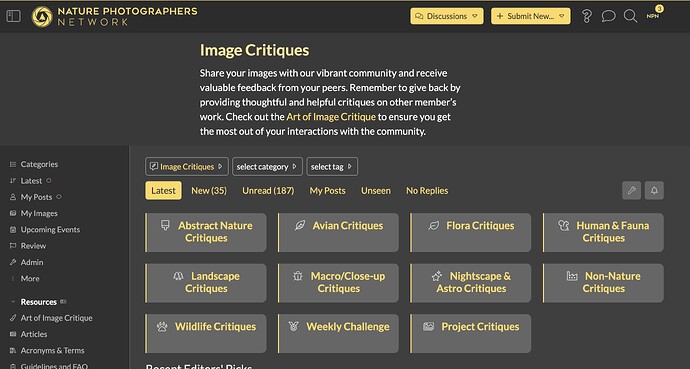The image size is (690, 369).
Task: Open Macro/Close-up Critiques category
Action: (x=338, y=283)
